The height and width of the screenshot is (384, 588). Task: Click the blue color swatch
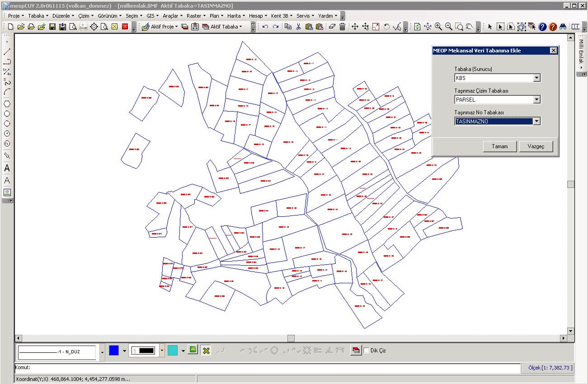(x=114, y=351)
